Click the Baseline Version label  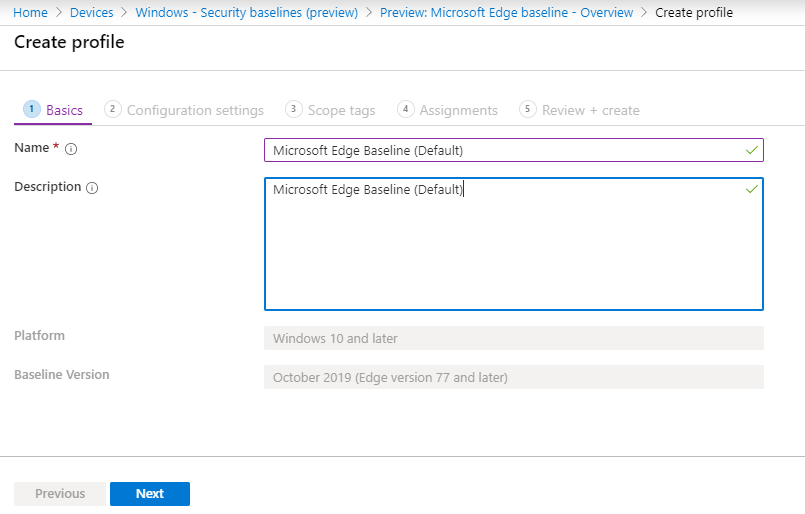62,374
